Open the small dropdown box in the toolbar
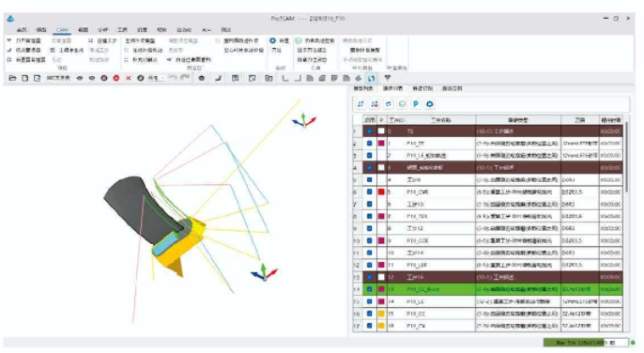This screenshot has width=644, height=353. [x=156, y=78]
